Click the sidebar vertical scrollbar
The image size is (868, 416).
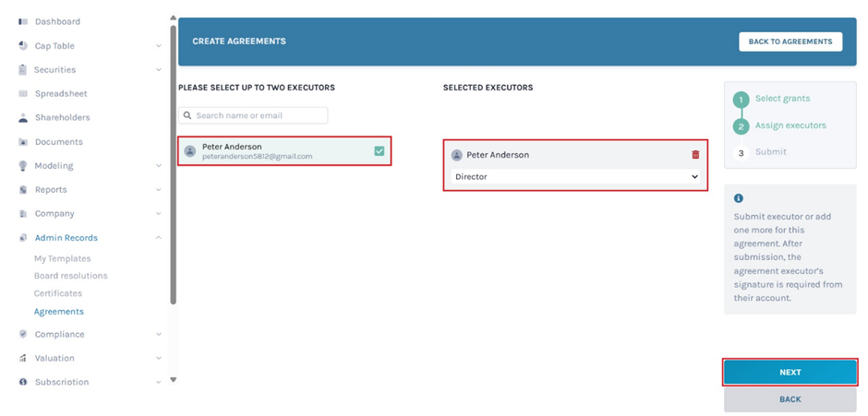pos(173,166)
